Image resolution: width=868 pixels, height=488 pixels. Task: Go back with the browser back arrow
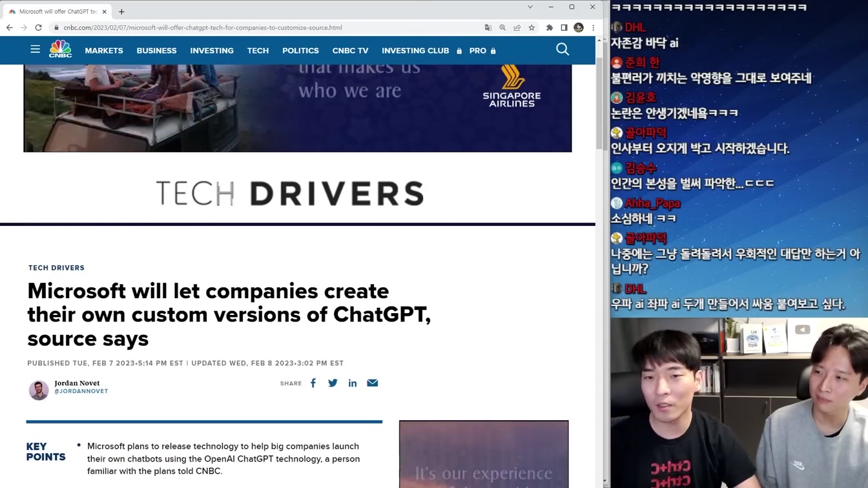(x=9, y=28)
